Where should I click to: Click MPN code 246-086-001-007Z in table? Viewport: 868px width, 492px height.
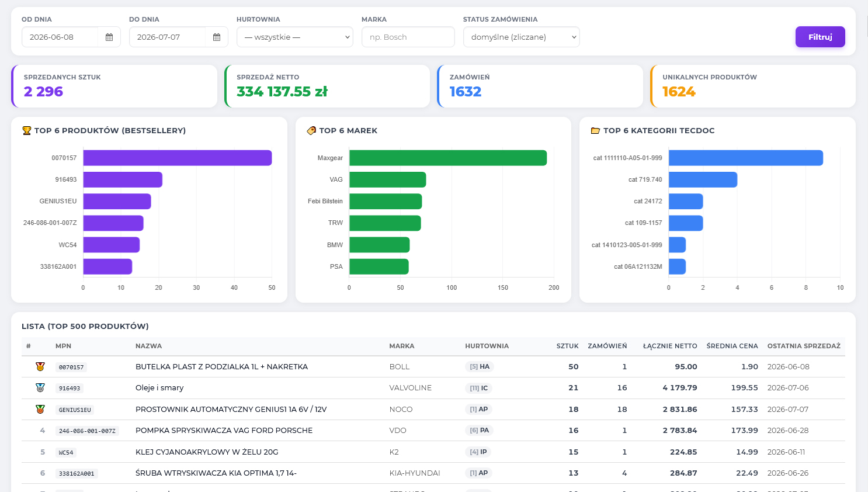click(x=87, y=431)
